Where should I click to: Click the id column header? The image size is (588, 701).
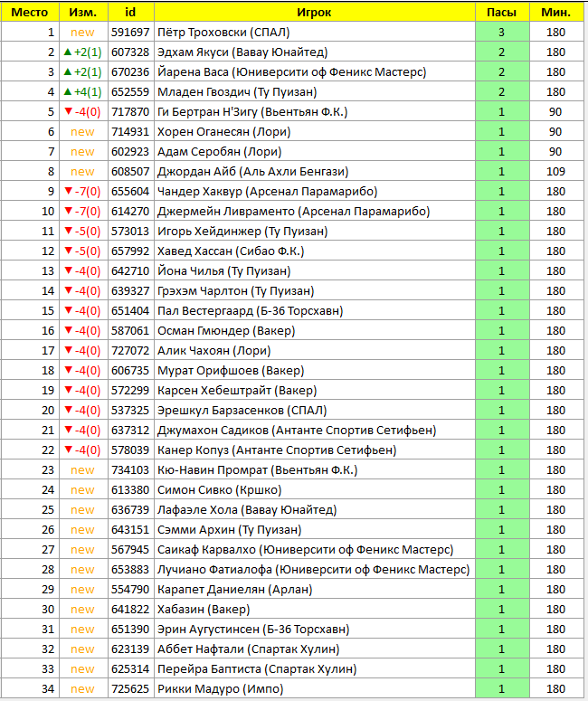click(x=130, y=12)
